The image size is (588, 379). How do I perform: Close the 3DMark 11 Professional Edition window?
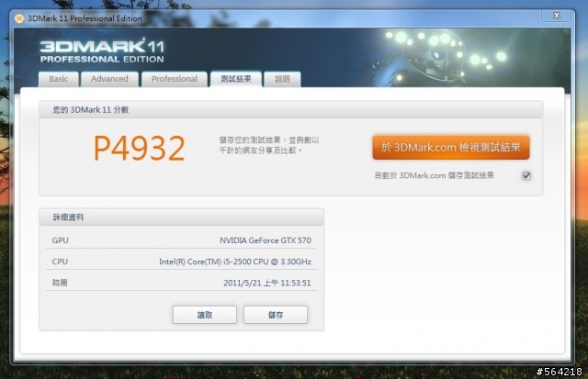point(557,16)
